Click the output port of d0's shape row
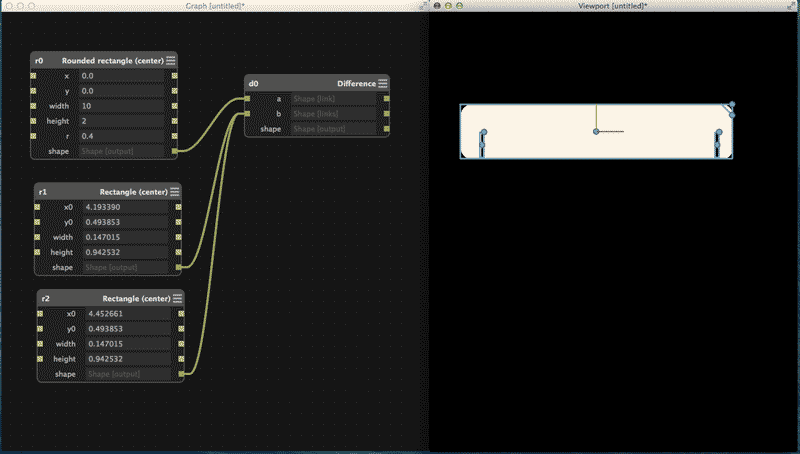The width and height of the screenshot is (800, 454). pyautogui.click(x=387, y=129)
